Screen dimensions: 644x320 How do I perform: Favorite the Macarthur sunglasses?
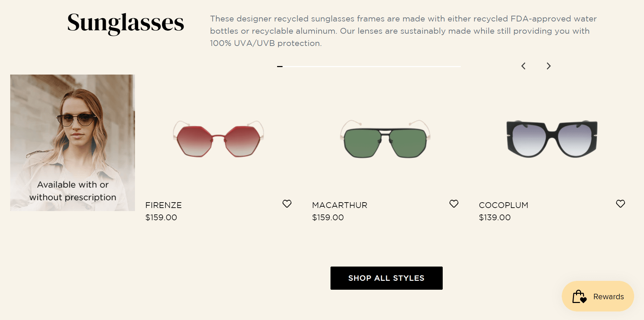click(454, 204)
